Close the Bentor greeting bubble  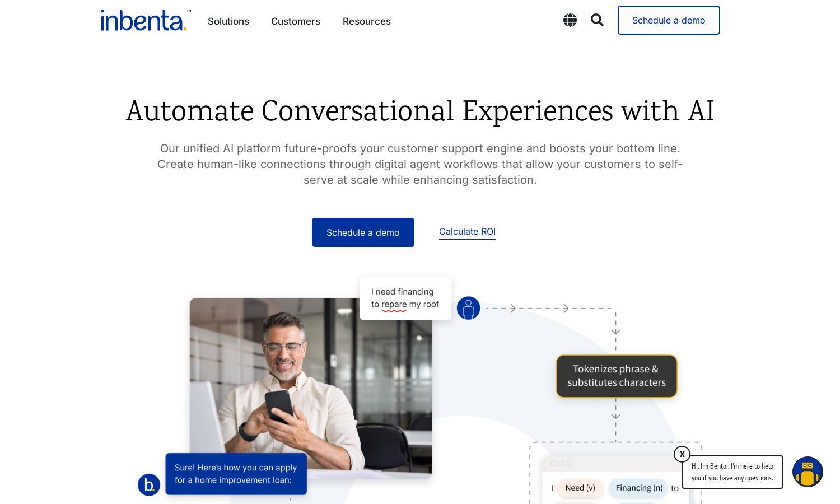click(682, 454)
